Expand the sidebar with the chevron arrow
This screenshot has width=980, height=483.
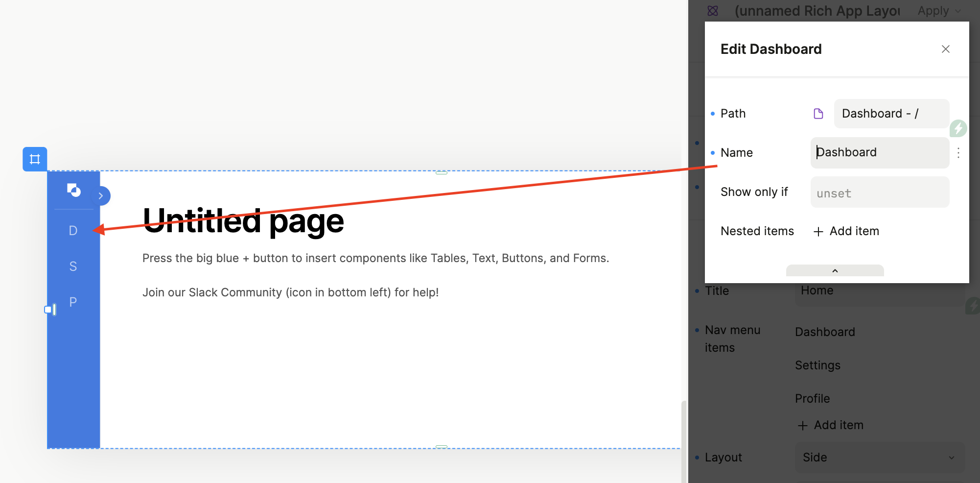click(x=101, y=196)
